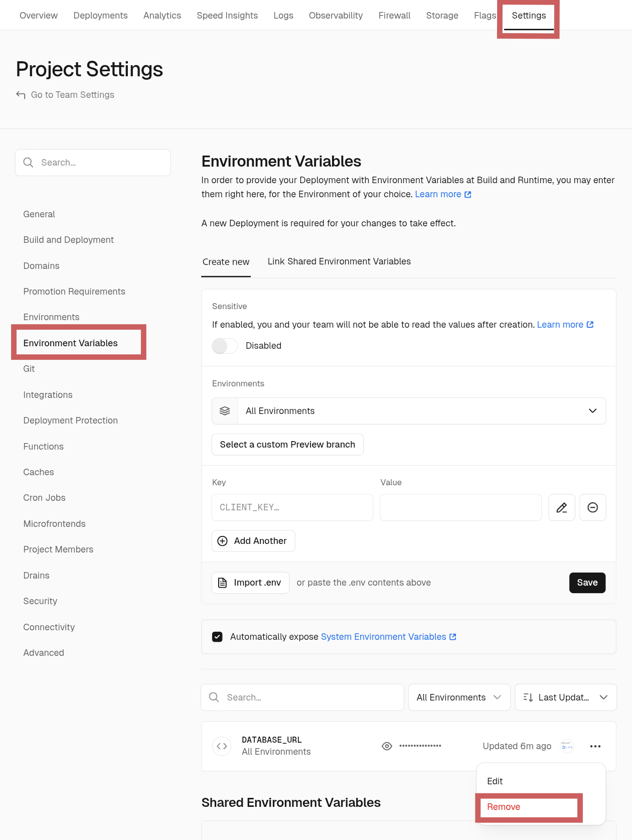This screenshot has width=632, height=840.
Task: Click Select a custom Preview branch button
Action: tap(287, 445)
